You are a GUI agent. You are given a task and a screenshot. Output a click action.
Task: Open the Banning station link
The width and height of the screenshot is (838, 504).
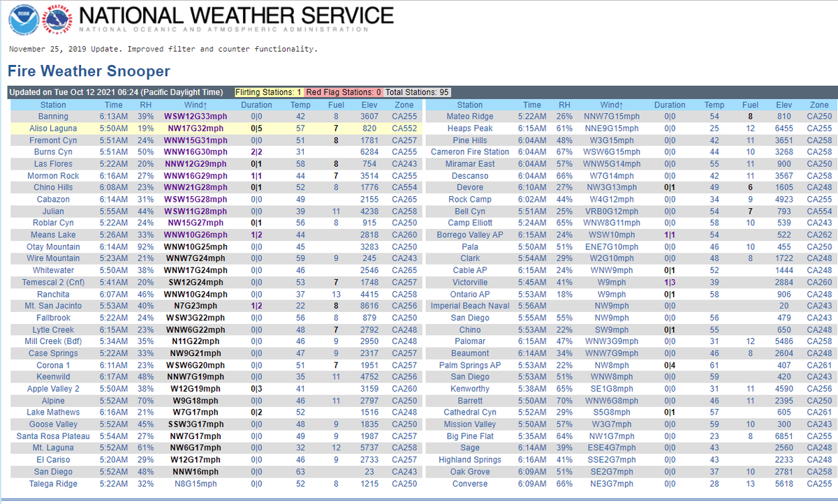53,117
